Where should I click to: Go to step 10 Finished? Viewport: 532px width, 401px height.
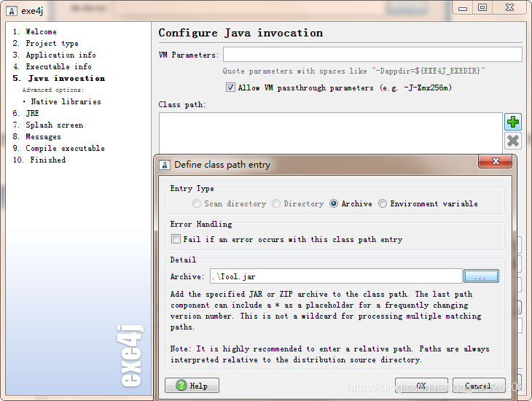click(39, 160)
